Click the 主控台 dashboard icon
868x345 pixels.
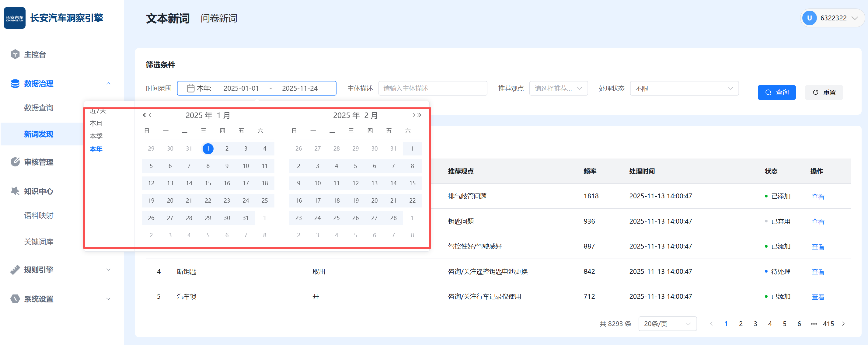point(15,54)
